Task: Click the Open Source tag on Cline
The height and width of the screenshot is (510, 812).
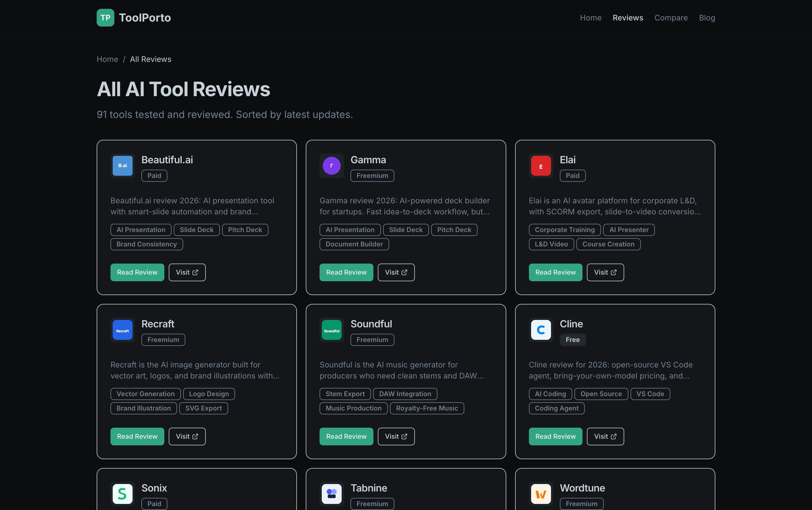Action: [x=601, y=394]
